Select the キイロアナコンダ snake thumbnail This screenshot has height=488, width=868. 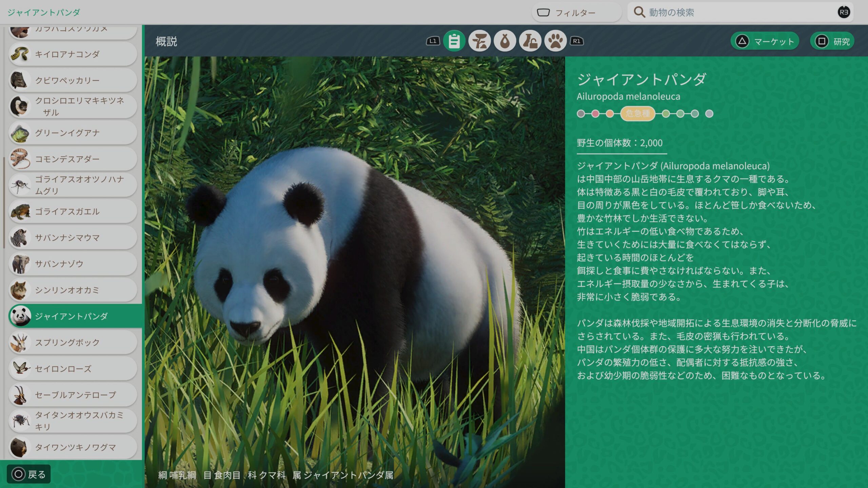19,54
